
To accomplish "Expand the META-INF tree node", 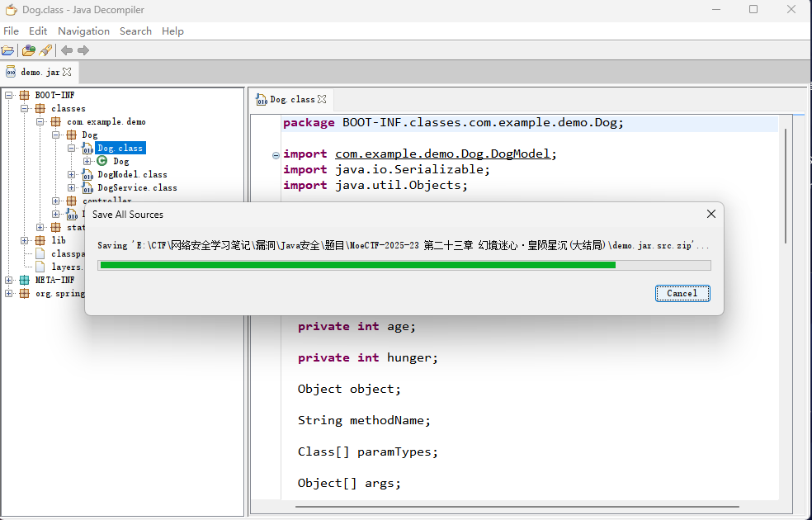I will [9, 280].
